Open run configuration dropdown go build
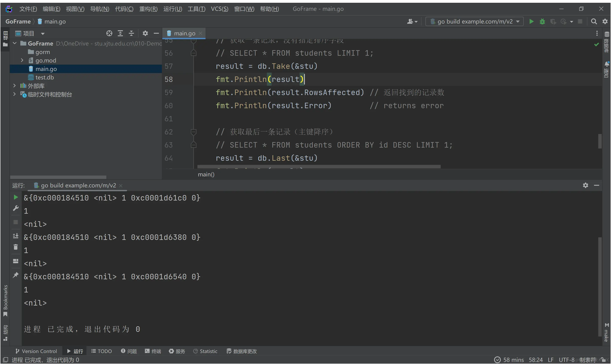Screen dimensions: 611x364 click(x=474, y=22)
